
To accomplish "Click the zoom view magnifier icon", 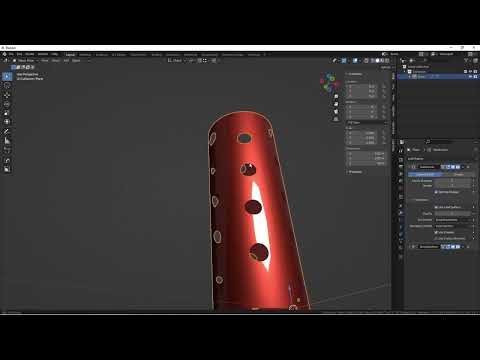I will (x=336, y=96).
